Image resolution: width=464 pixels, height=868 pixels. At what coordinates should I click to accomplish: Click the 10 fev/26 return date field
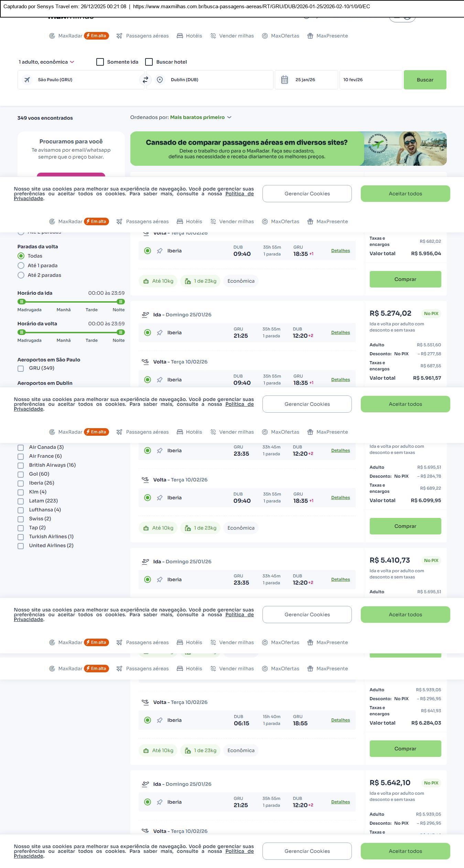pos(370,80)
